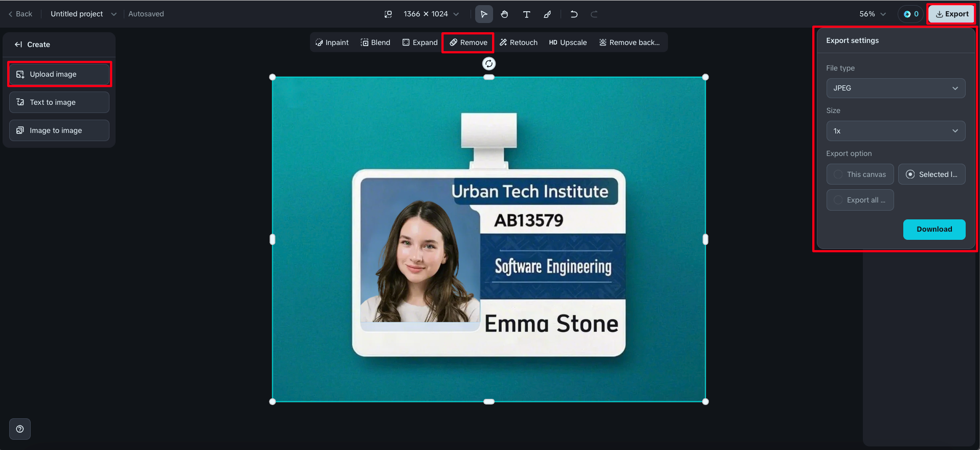The width and height of the screenshot is (980, 450).
Task: Select the Expand tool
Action: click(420, 42)
